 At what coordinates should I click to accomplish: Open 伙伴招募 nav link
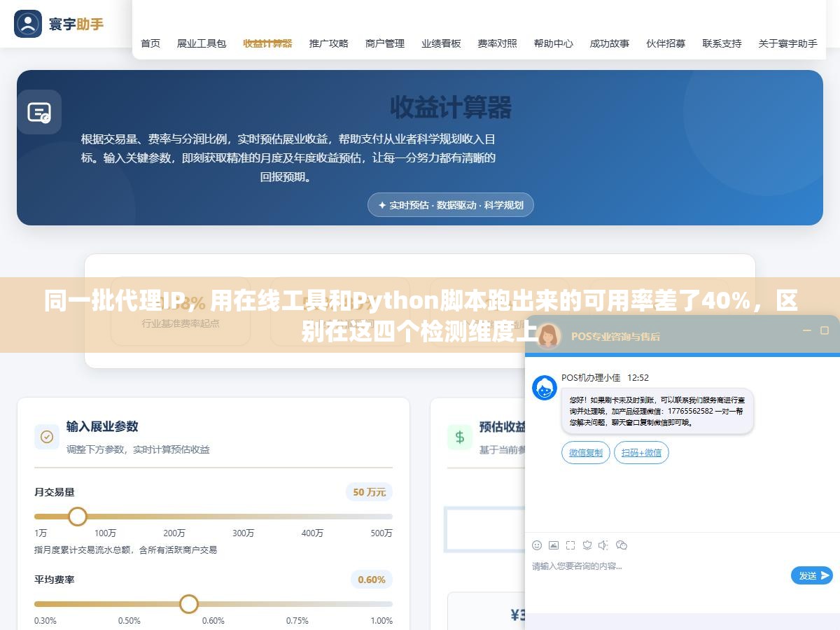[x=666, y=43]
